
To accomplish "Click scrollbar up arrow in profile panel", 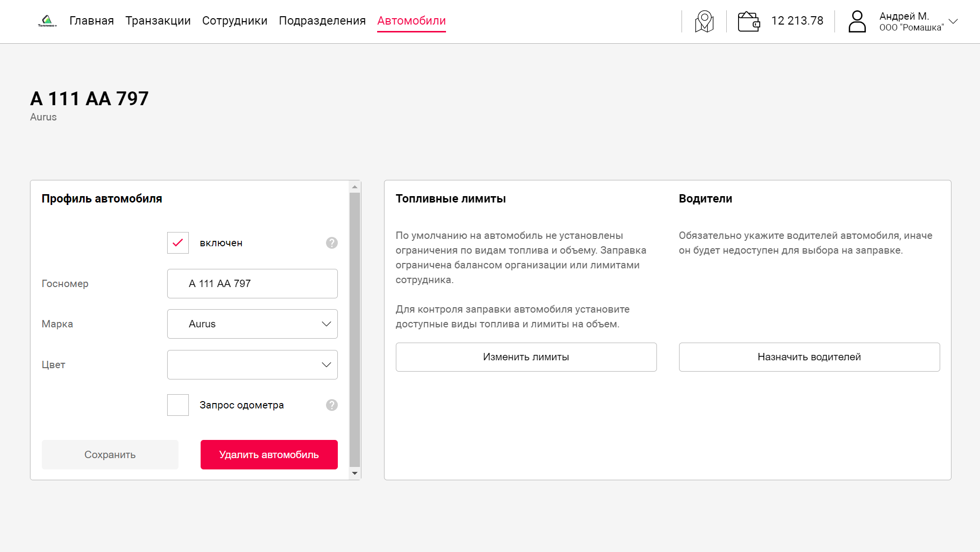I will [355, 187].
